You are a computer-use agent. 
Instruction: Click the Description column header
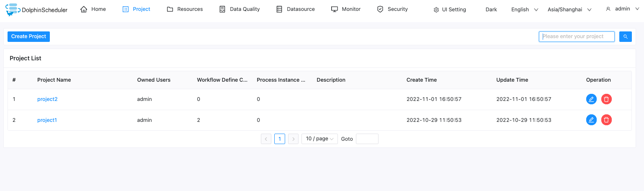(x=331, y=80)
